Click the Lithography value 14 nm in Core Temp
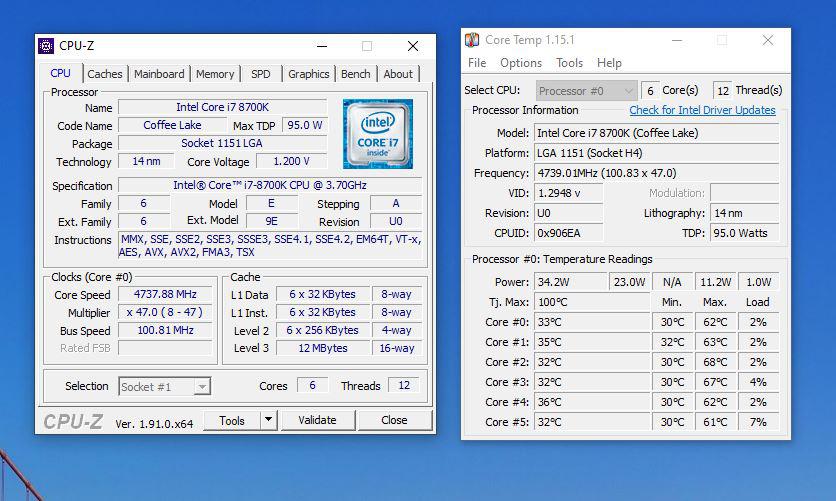 pyautogui.click(x=744, y=213)
